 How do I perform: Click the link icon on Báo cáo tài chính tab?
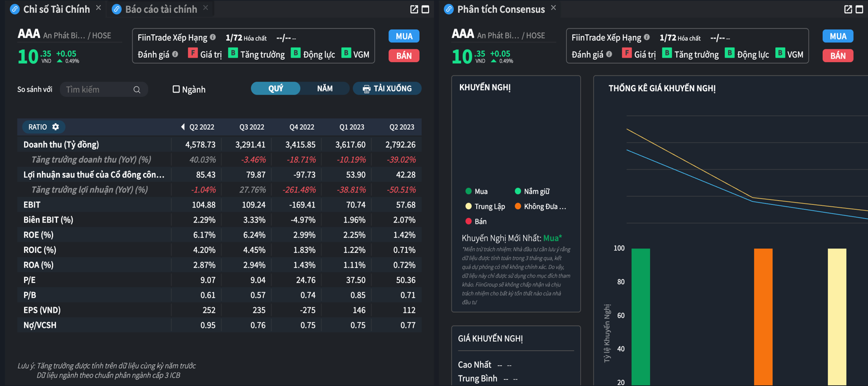(x=117, y=9)
